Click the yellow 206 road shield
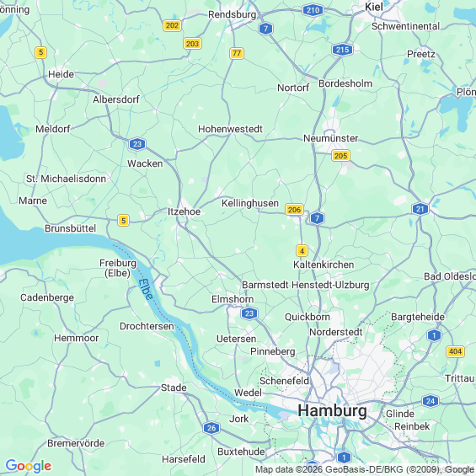Viewport: 476px width, 476px height. point(294,210)
